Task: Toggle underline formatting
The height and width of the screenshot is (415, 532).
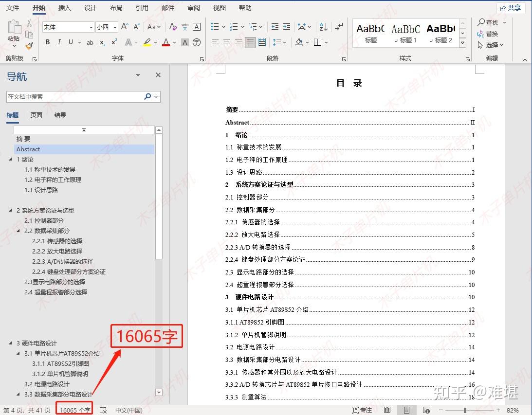Action: [x=71, y=42]
